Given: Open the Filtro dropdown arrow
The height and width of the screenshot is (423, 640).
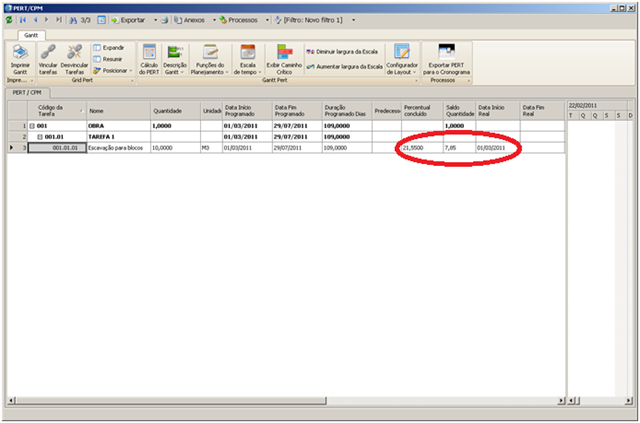Looking at the screenshot, I should [x=353, y=20].
